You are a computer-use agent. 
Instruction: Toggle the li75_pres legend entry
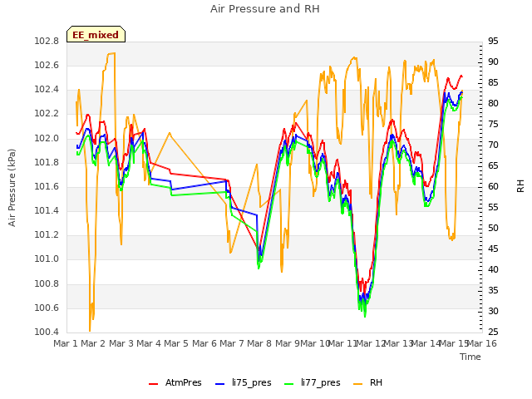point(244,382)
